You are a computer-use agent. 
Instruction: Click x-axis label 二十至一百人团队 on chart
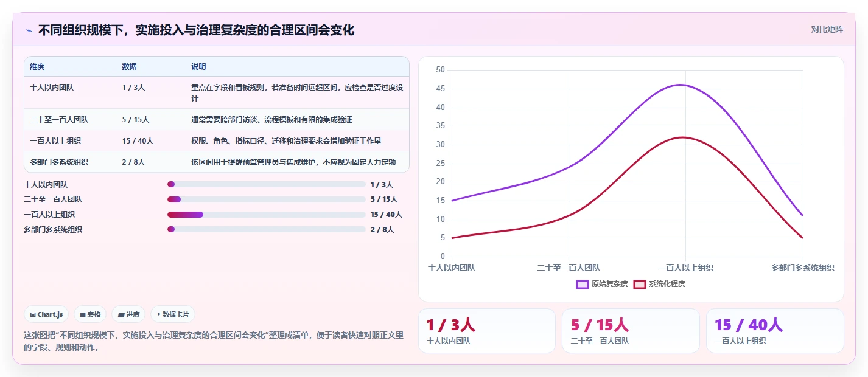point(569,268)
